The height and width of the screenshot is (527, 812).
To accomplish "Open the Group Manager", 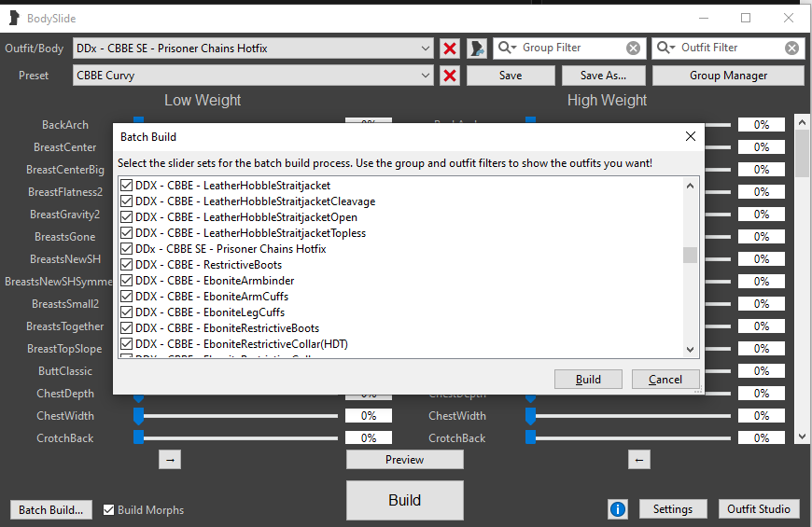I will click(728, 76).
